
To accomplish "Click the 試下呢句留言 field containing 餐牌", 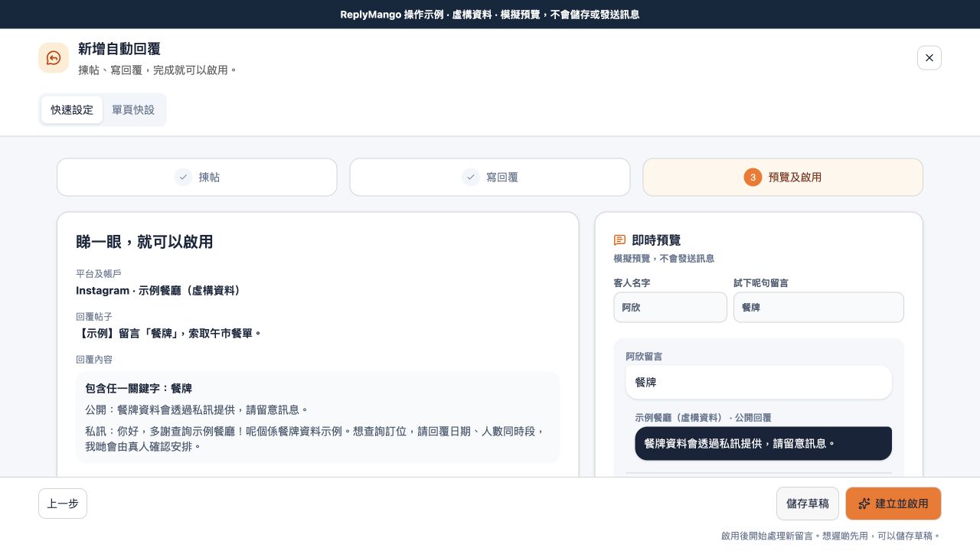I will pyautogui.click(x=818, y=308).
